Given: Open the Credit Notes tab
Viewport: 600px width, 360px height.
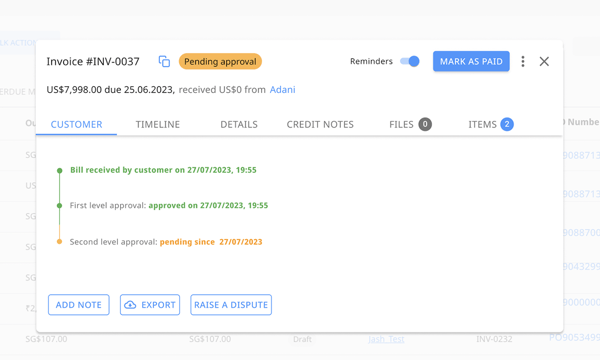Looking at the screenshot, I should [320, 124].
